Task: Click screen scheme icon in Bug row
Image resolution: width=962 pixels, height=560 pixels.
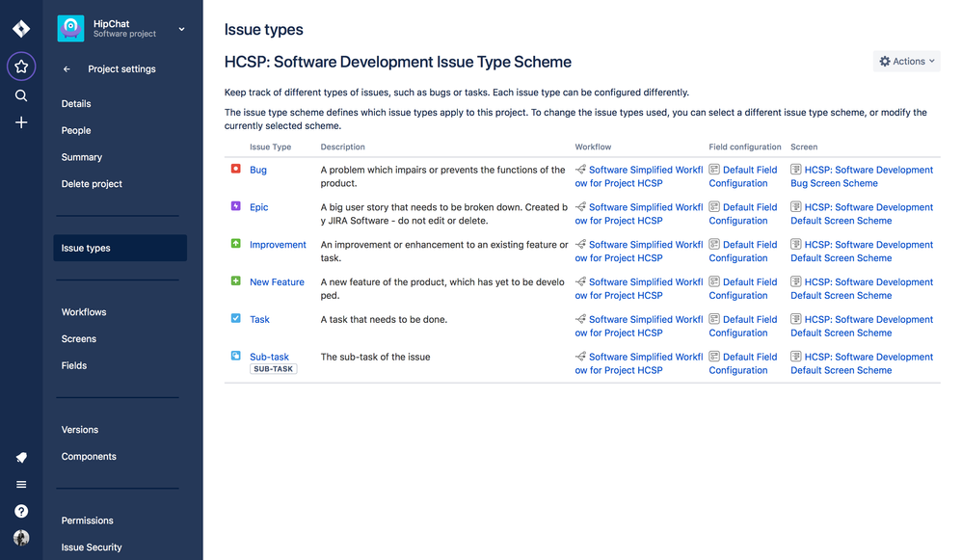Action: coord(796,170)
